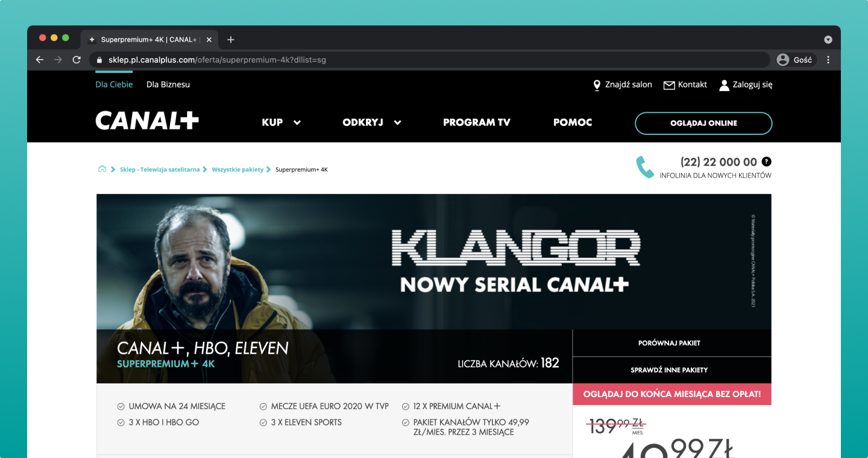
Task: Select the Dla Biznesu tab
Action: point(168,84)
